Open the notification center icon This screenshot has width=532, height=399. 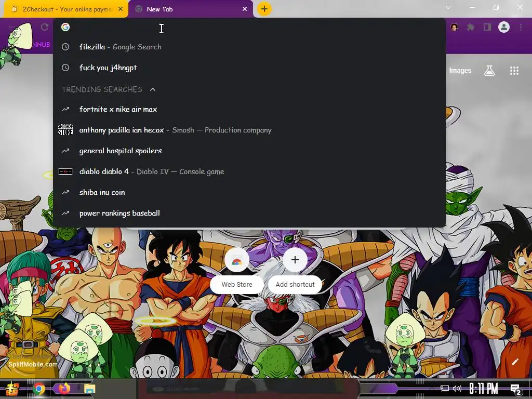coord(515,389)
